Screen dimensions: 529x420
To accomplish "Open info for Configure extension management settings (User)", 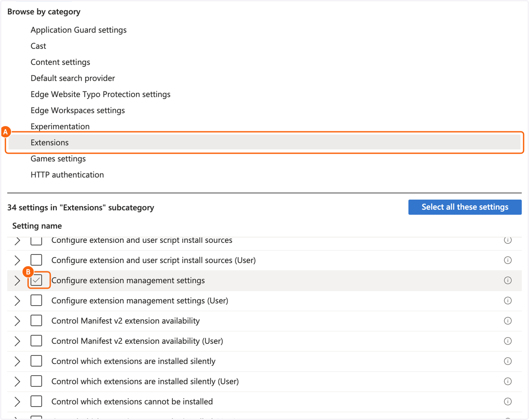I will pyautogui.click(x=508, y=301).
